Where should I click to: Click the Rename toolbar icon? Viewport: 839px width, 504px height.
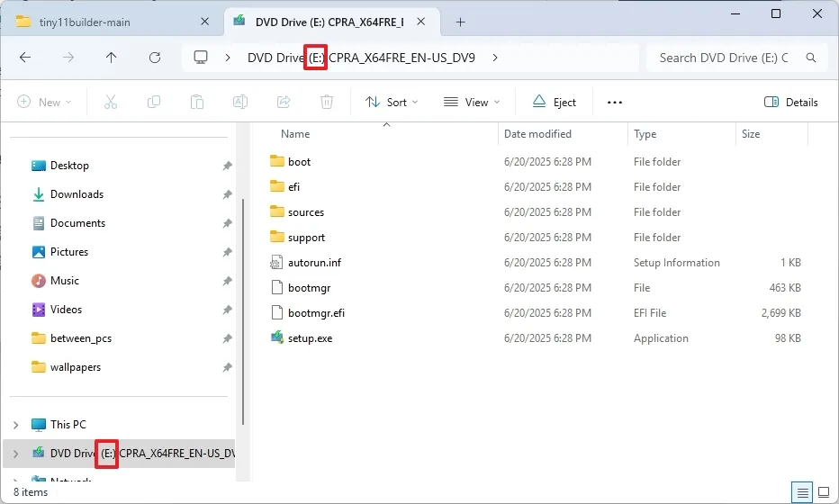pyautogui.click(x=240, y=102)
